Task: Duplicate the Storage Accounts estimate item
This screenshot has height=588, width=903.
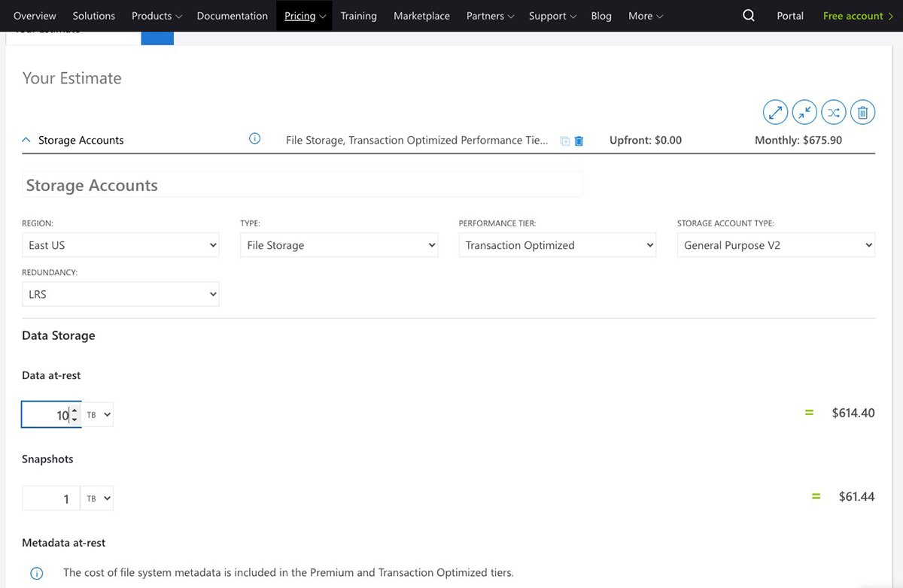Action: coord(564,141)
